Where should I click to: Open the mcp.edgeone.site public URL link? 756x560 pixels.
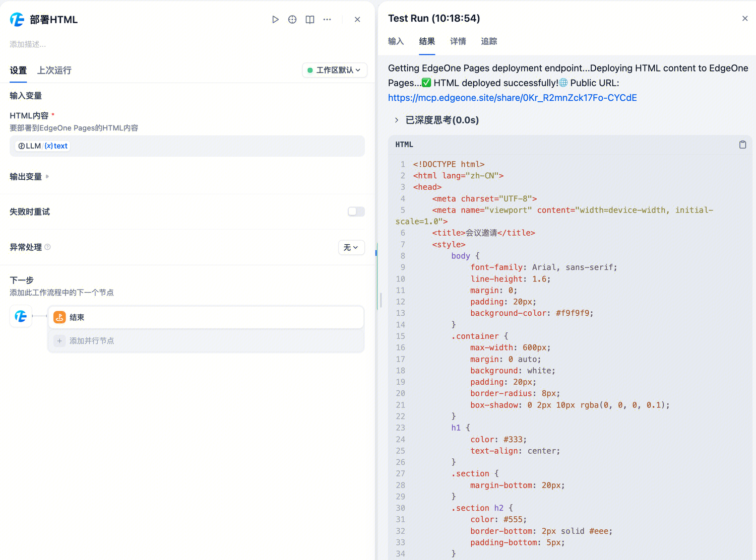click(x=512, y=98)
